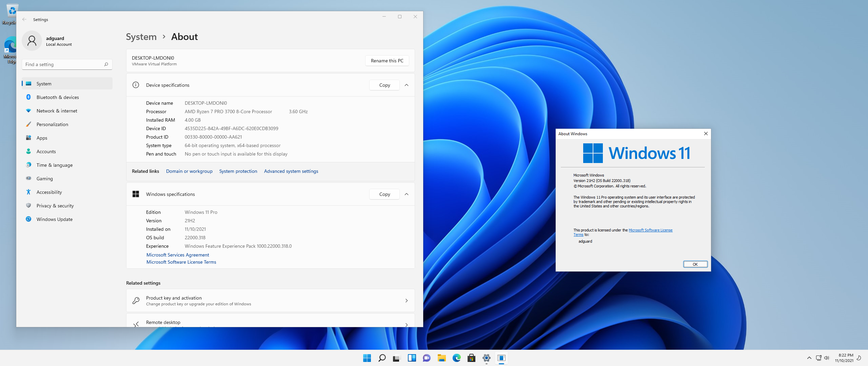Image resolution: width=868 pixels, height=366 pixels.
Task: Open the Widgets taskbar icon
Action: pos(412,358)
